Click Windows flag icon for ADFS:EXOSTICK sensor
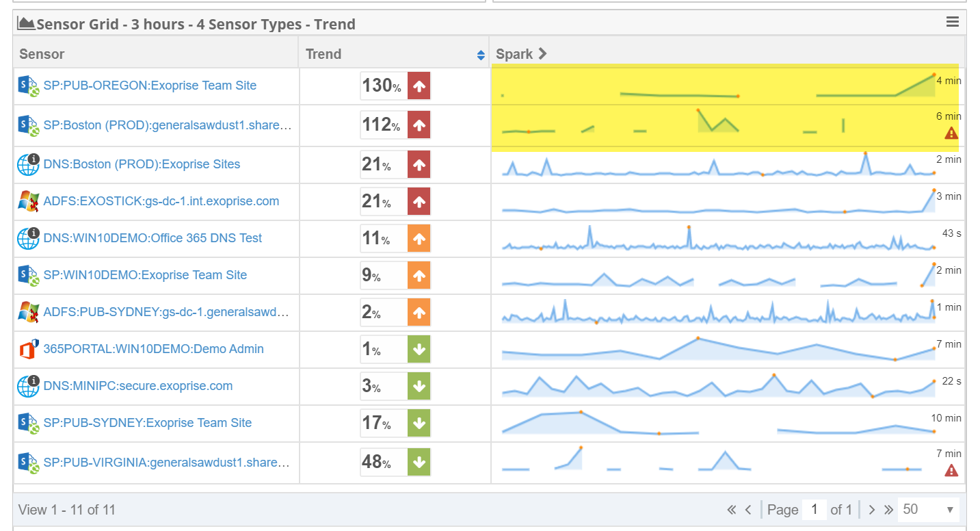The height and width of the screenshot is (531, 980). (x=28, y=201)
